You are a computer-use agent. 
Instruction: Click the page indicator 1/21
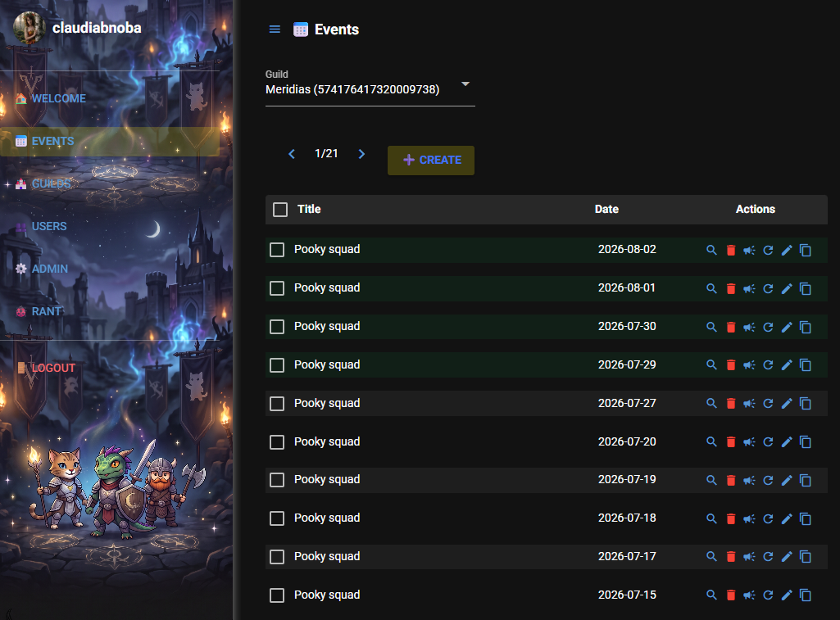[x=326, y=154]
